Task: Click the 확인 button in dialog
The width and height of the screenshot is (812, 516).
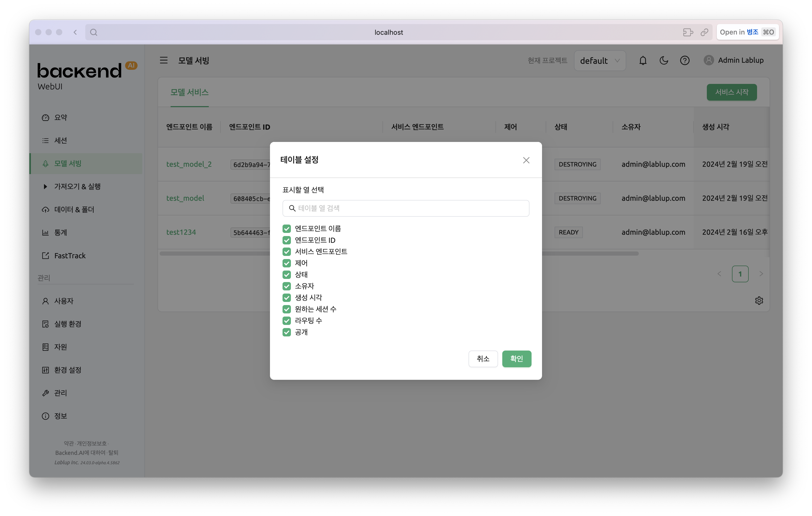Action: click(x=516, y=359)
